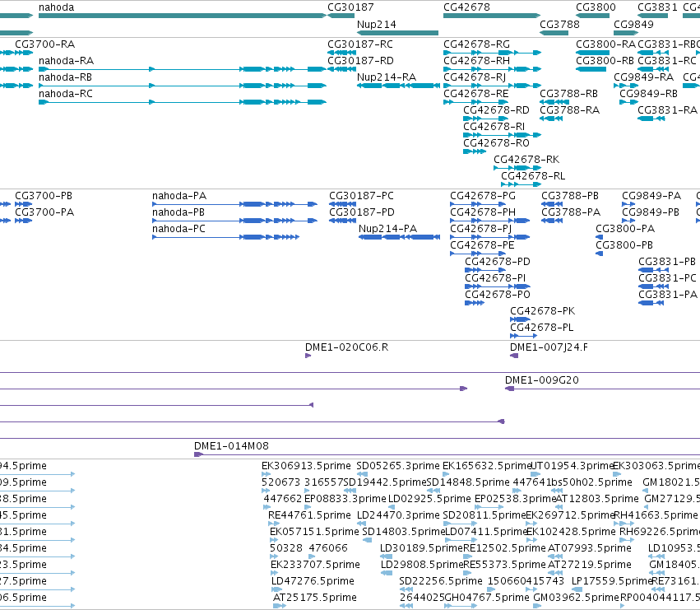Open the CG42678-RG transcript label
700x610 pixels.
(476, 44)
